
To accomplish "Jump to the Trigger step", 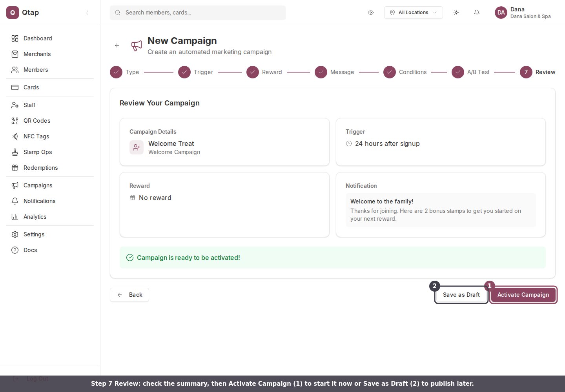I will 195,72.
